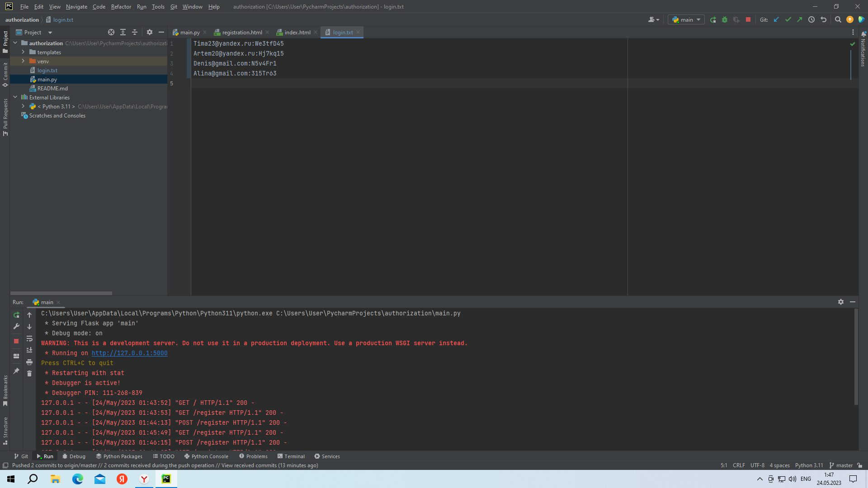Toggle the Bookmarks tool window stripe

5,389
